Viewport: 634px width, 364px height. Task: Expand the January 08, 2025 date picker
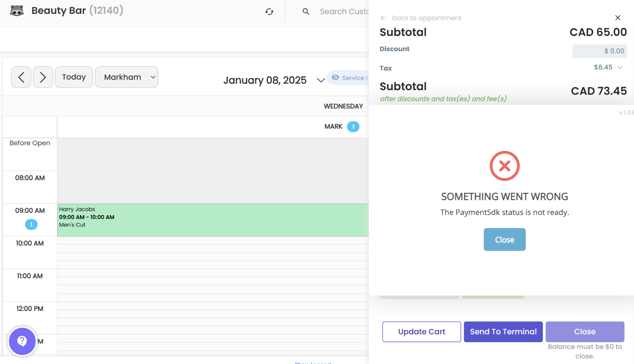click(321, 80)
